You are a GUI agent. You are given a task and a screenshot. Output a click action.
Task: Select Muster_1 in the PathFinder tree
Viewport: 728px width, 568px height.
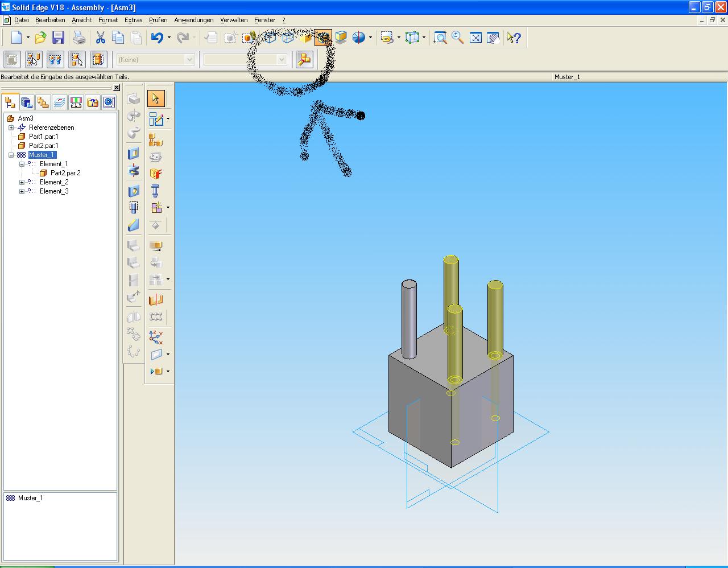(x=42, y=155)
